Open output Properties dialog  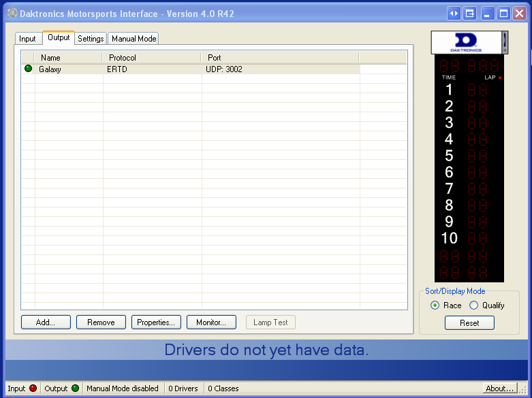pyautogui.click(x=156, y=322)
